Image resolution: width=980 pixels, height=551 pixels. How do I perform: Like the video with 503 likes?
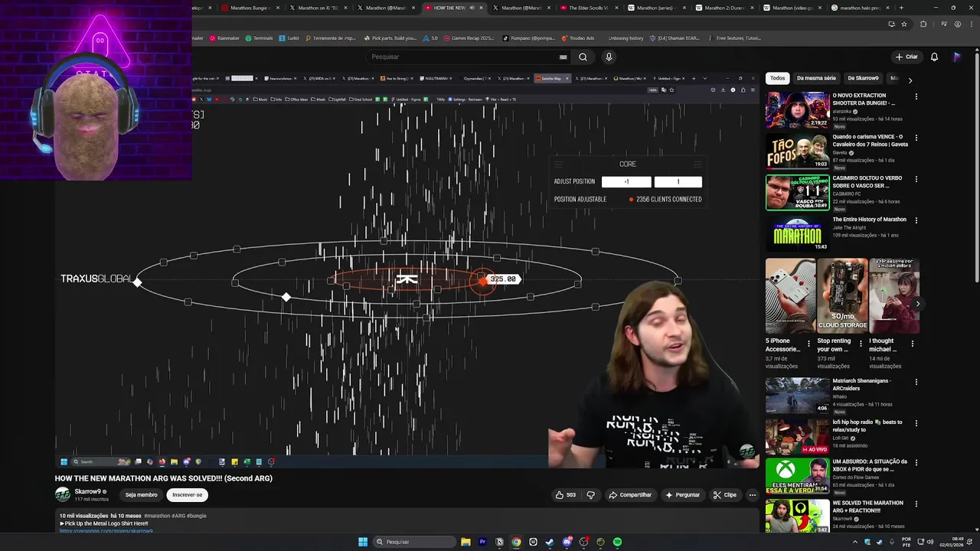(x=566, y=495)
